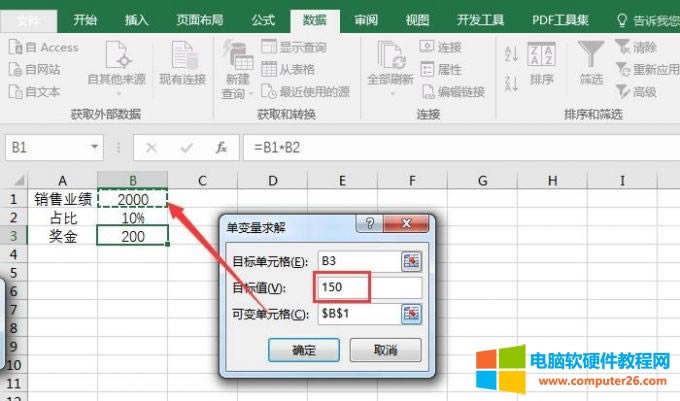Open Connections (连接) in ribbon
680x401 pixels.
click(441, 47)
